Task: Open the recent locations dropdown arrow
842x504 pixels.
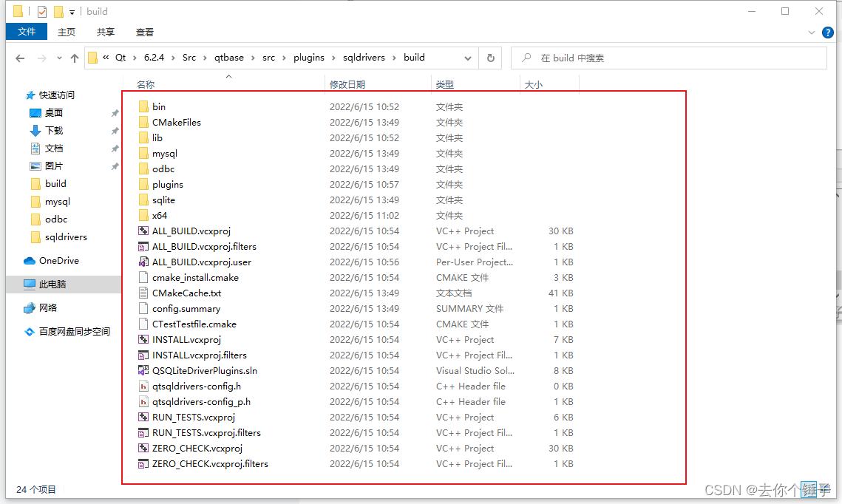Action: (x=59, y=58)
